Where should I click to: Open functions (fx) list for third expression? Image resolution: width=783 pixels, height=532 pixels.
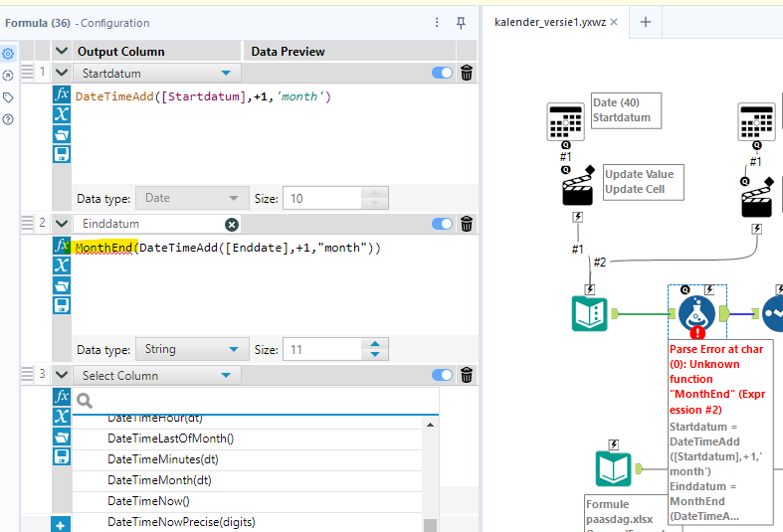point(62,396)
